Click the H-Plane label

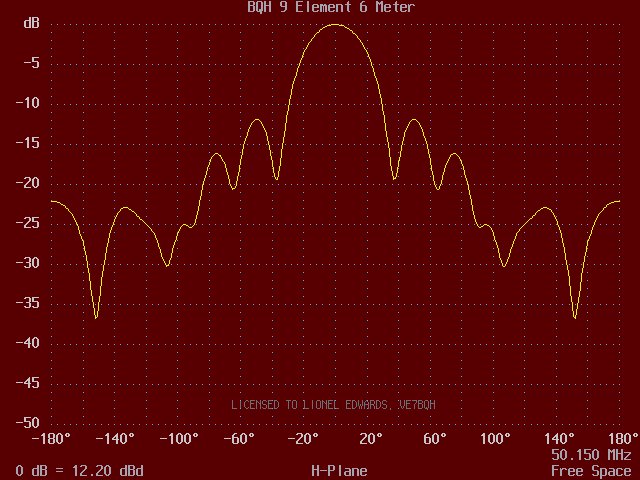point(339,471)
